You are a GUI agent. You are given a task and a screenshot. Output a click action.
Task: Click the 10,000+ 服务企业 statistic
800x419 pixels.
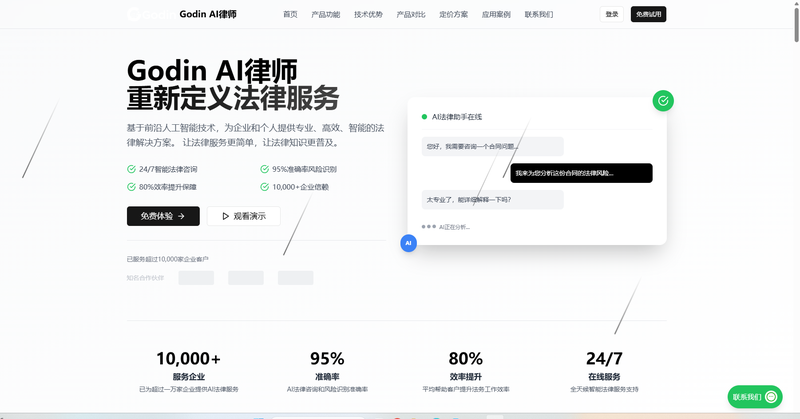[188, 372]
